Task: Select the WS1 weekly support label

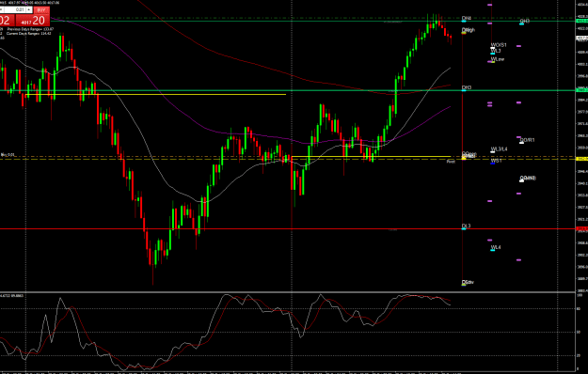Action: coord(496,161)
